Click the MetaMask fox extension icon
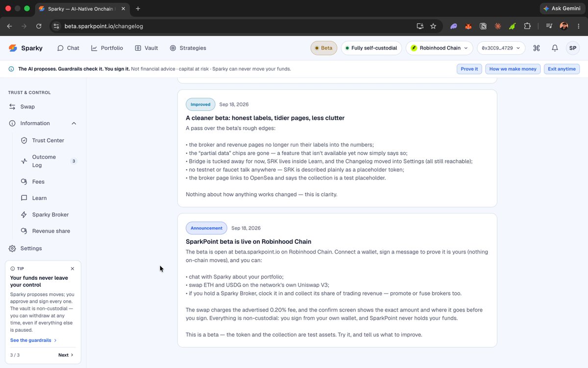This screenshot has width=588, height=368. (468, 26)
